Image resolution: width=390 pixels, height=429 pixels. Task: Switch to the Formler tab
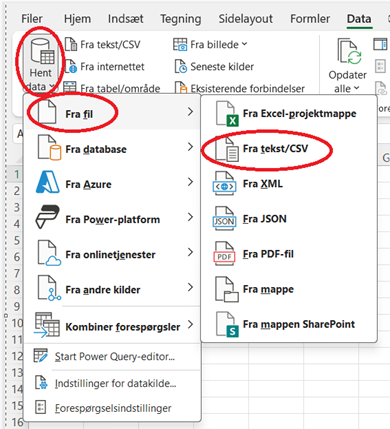(x=310, y=19)
